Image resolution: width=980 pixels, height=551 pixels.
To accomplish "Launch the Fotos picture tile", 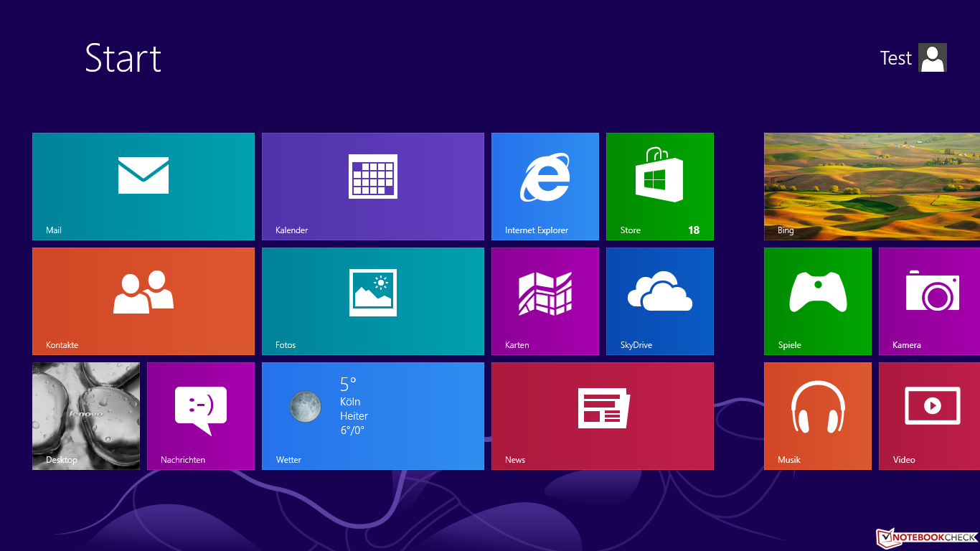I will pyautogui.click(x=373, y=301).
